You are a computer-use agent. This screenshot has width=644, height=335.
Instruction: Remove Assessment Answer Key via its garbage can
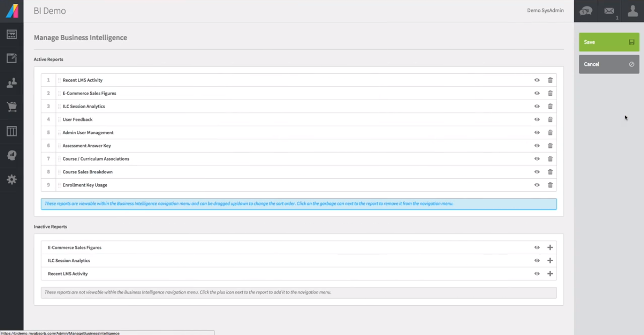pos(550,146)
